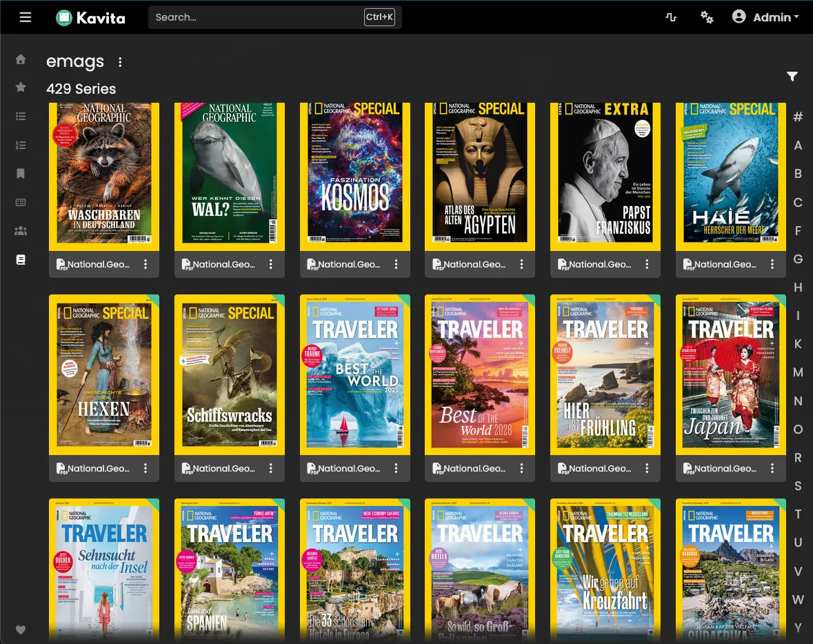Image resolution: width=813 pixels, height=644 pixels.
Task: Click the Kavita logo
Action: (91, 18)
